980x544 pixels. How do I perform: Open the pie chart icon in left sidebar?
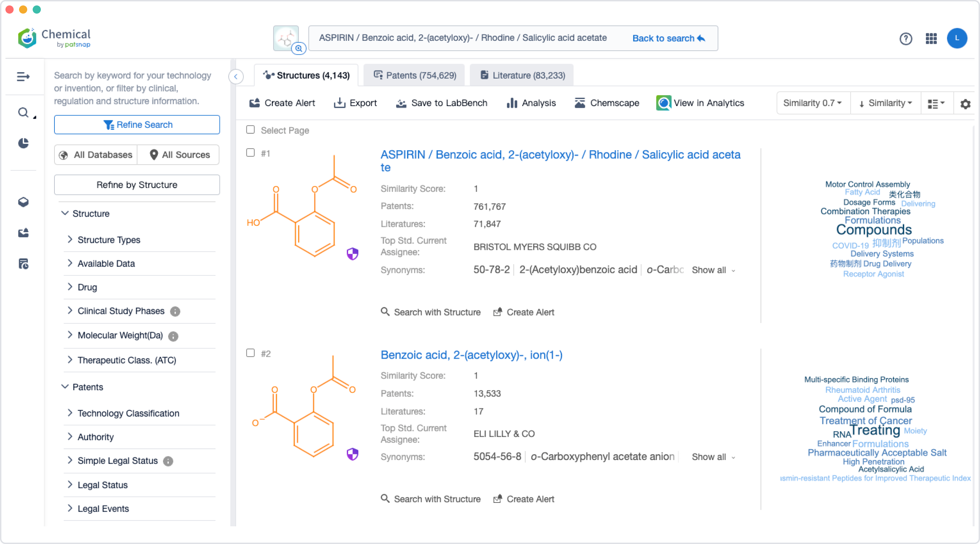23,143
